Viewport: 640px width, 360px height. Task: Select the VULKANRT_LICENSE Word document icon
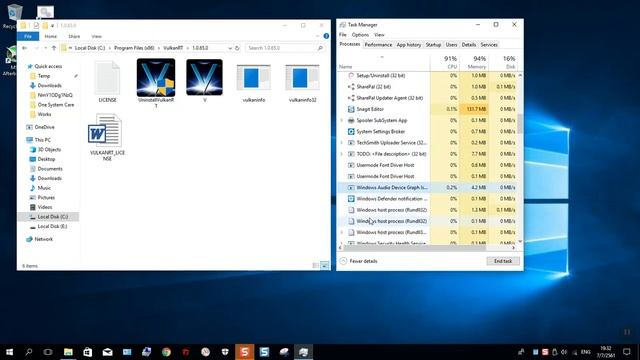coord(104,131)
